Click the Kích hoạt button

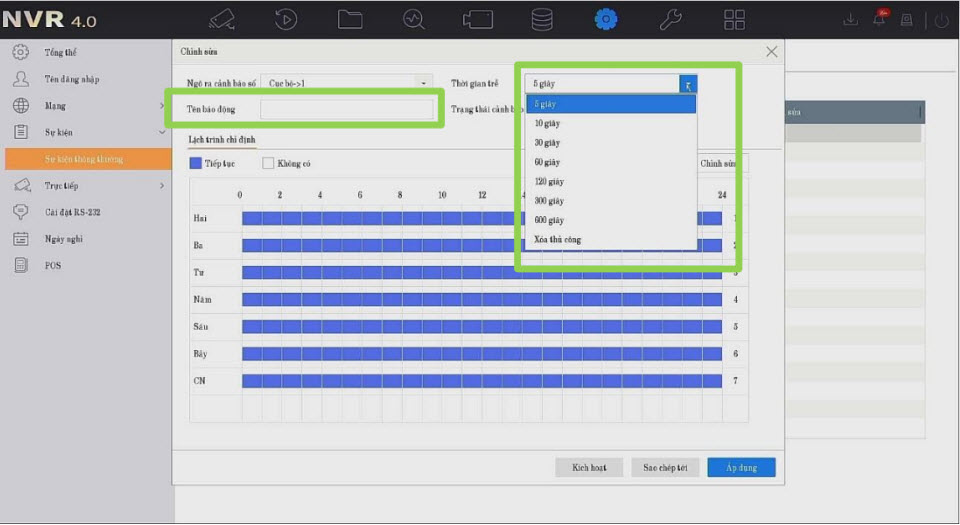589,468
